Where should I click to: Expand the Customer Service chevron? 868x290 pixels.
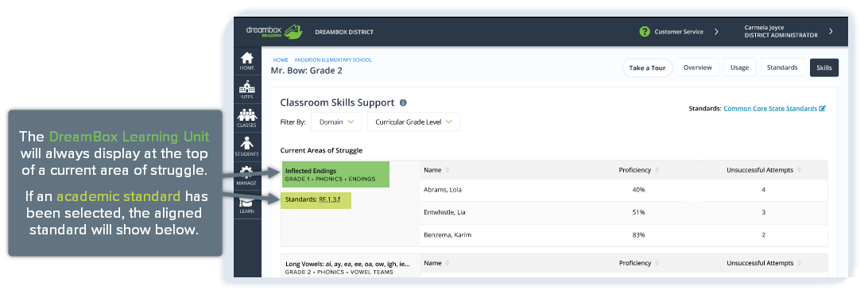(716, 32)
